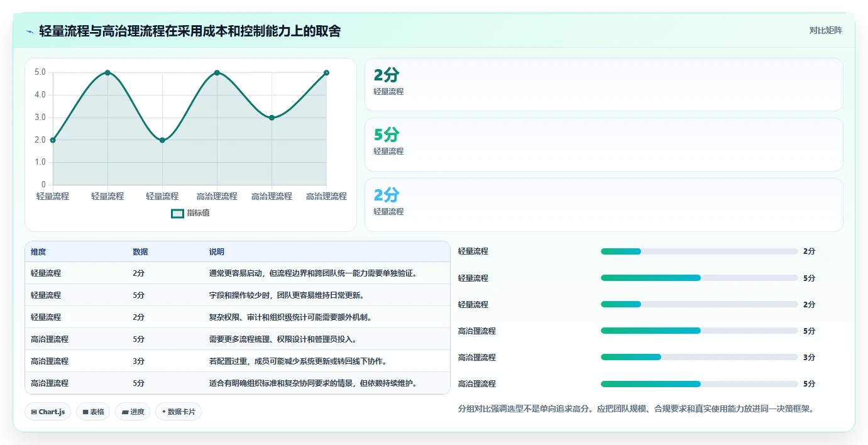Click the dark green 2分 data card
The width and height of the screenshot is (868, 445).
pyautogui.click(x=603, y=85)
